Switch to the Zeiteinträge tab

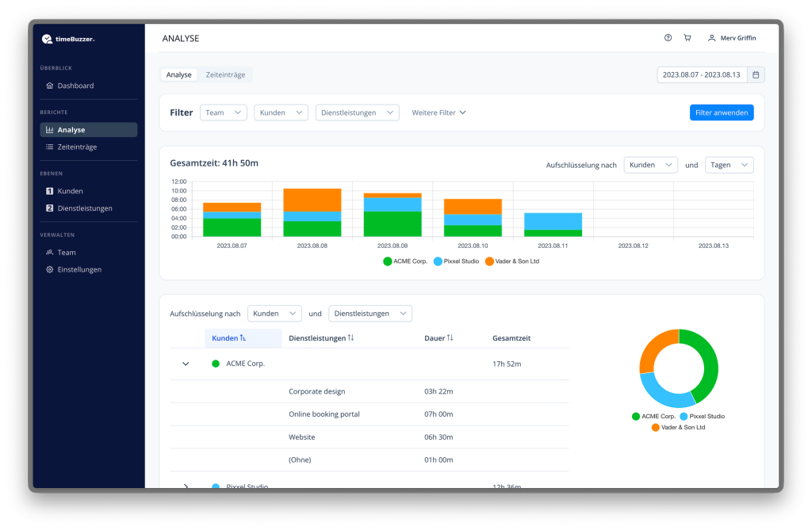click(x=225, y=74)
